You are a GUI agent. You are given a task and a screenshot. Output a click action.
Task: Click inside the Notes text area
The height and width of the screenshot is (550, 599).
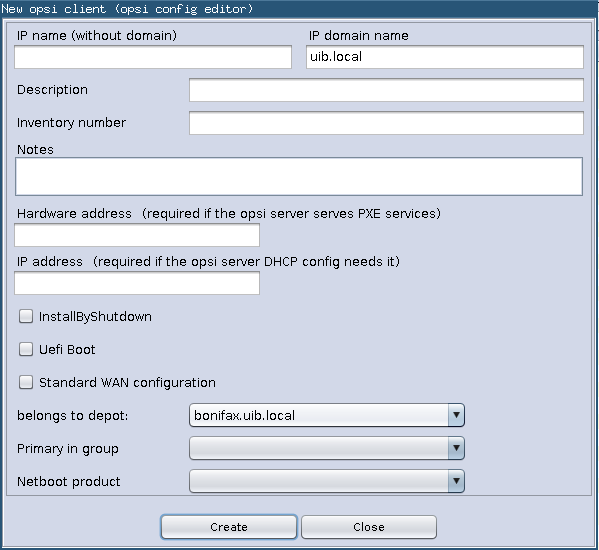299,176
